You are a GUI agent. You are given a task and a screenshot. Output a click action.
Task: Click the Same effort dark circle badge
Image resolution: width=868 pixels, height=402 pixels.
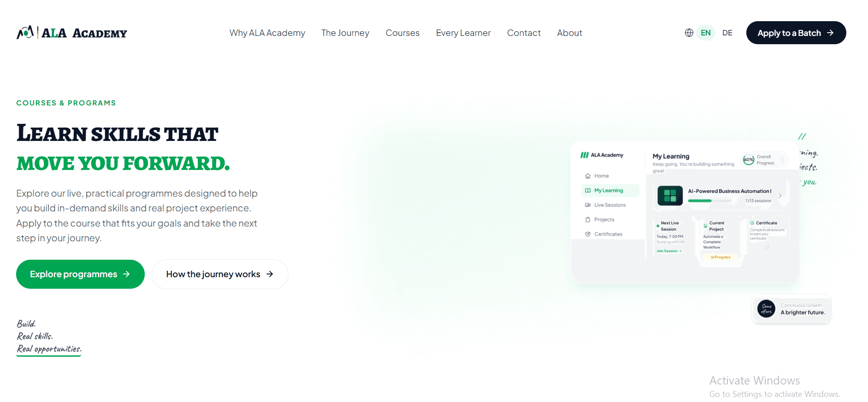point(766,309)
